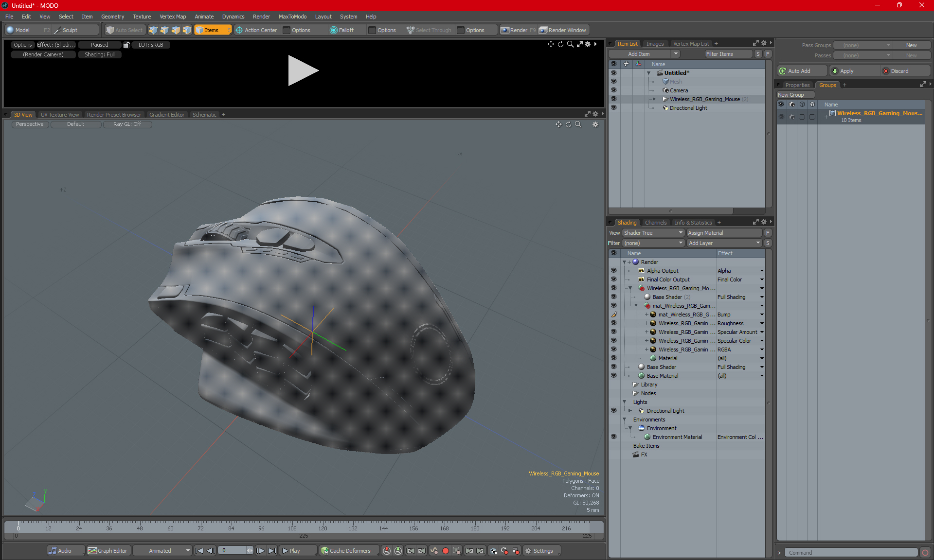Image resolution: width=934 pixels, height=560 pixels.
Task: Select the LUT sRGB color dropdown
Action: click(150, 45)
